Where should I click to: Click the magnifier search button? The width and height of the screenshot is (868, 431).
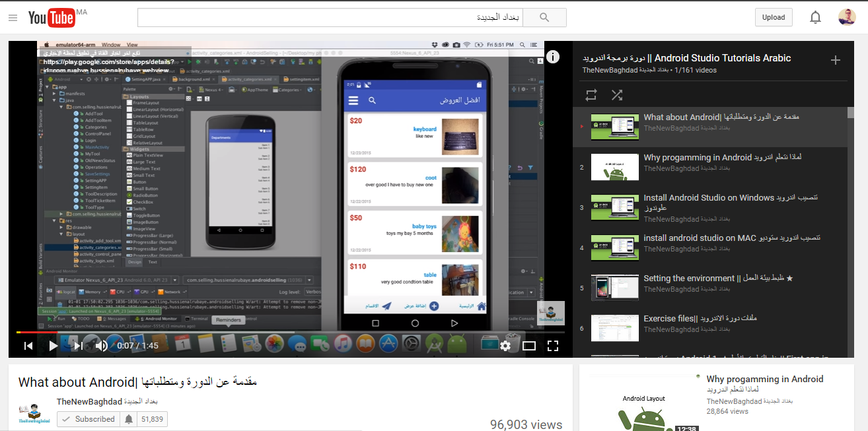[544, 18]
